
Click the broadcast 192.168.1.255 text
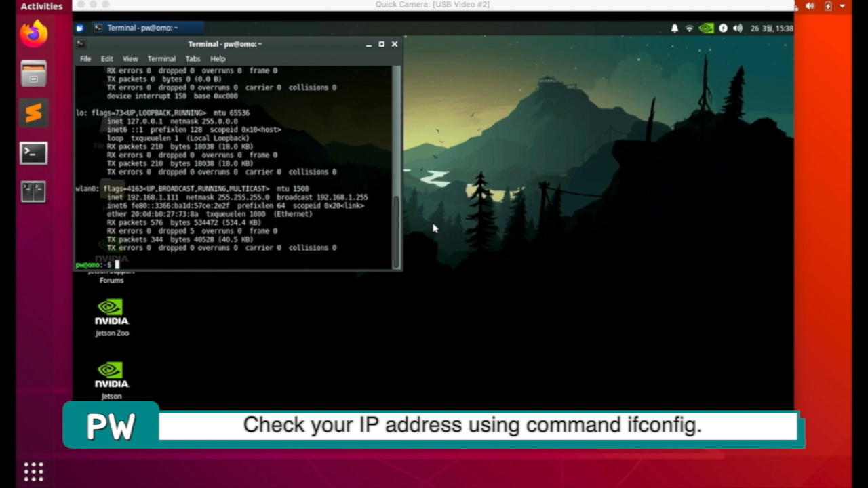click(x=322, y=197)
